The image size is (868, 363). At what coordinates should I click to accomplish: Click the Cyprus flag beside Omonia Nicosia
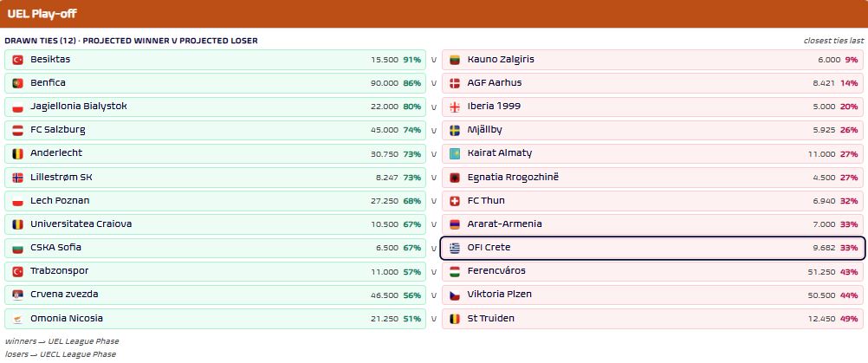point(17,319)
